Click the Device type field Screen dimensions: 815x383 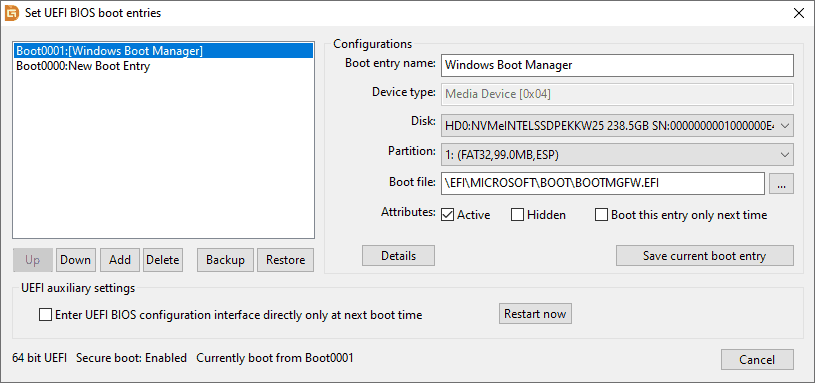click(x=617, y=95)
